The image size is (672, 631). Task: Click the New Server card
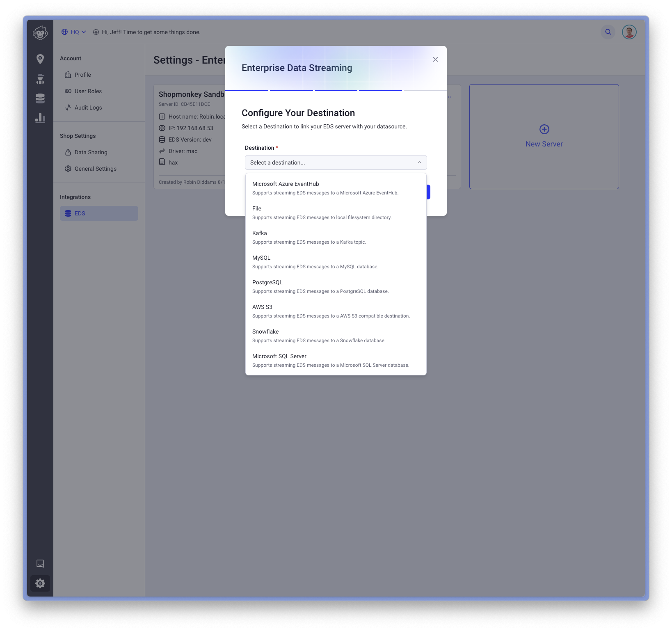coord(544,137)
